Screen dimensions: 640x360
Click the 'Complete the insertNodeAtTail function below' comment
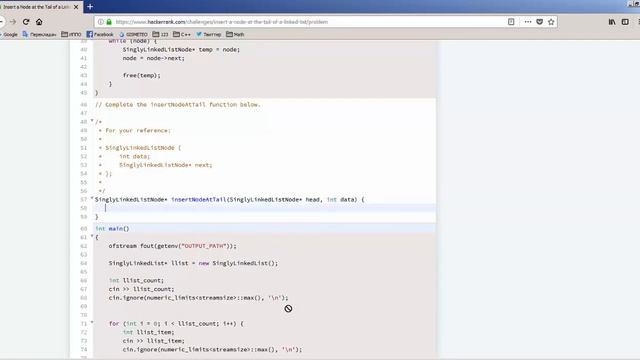[x=178, y=105]
